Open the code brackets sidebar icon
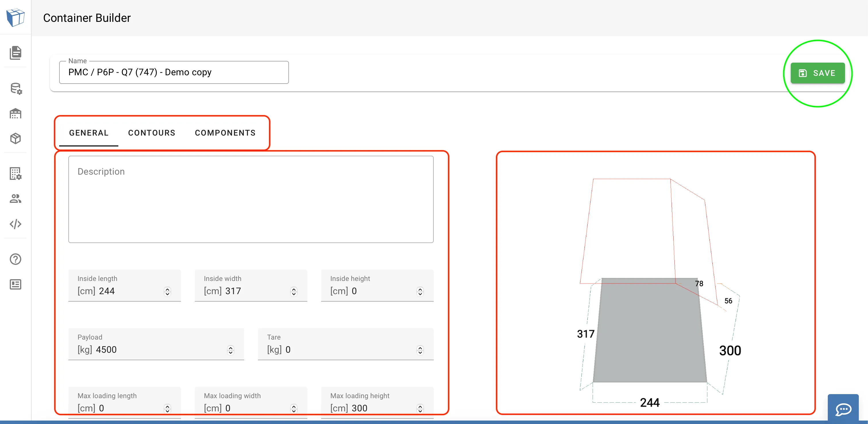 (x=16, y=224)
